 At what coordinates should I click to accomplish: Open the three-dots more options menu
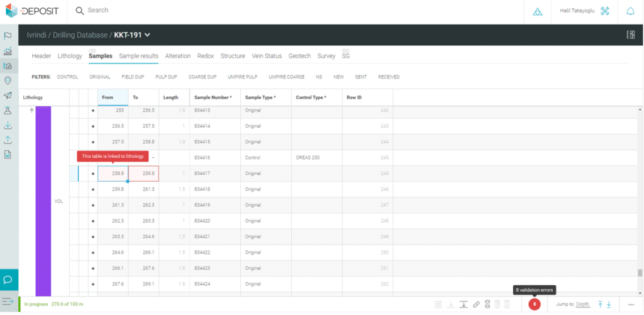(x=631, y=304)
